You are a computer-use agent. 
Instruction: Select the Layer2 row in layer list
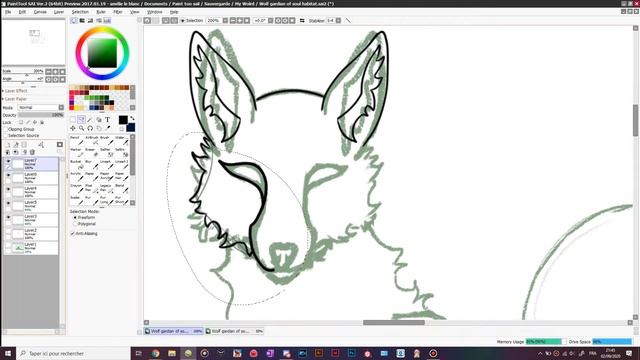coord(31,234)
